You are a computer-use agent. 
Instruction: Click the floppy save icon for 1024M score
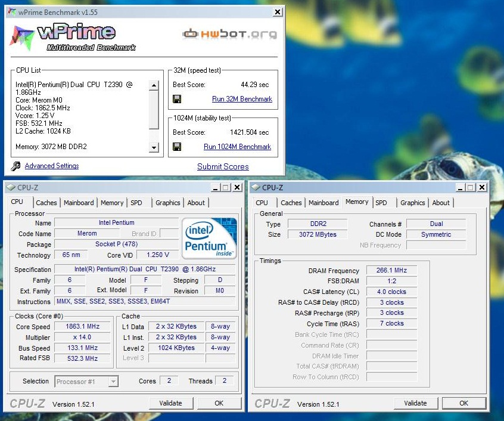pyautogui.click(x=177, y=147)
